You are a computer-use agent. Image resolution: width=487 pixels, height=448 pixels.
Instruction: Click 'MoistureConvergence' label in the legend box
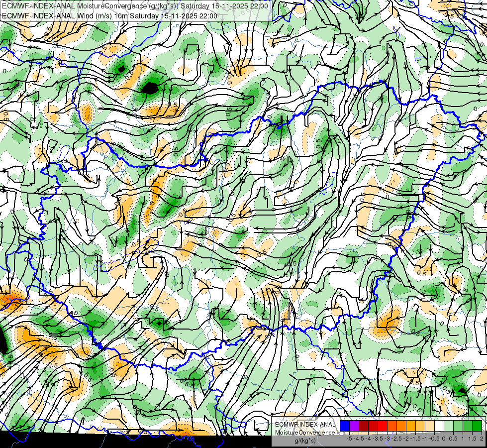coord(305,433)
